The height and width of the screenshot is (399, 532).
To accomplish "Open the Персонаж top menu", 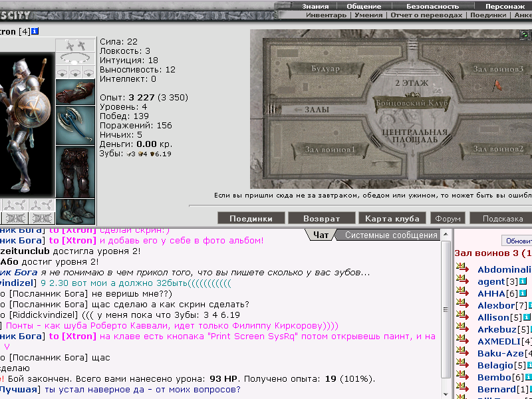I will [x=505, y=6].
